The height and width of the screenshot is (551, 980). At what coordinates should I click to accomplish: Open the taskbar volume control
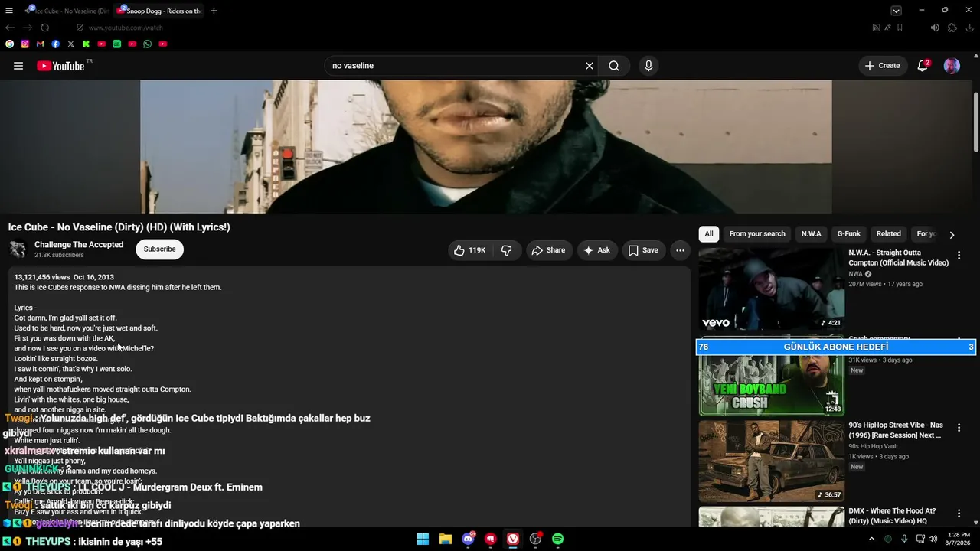point(933,539)
